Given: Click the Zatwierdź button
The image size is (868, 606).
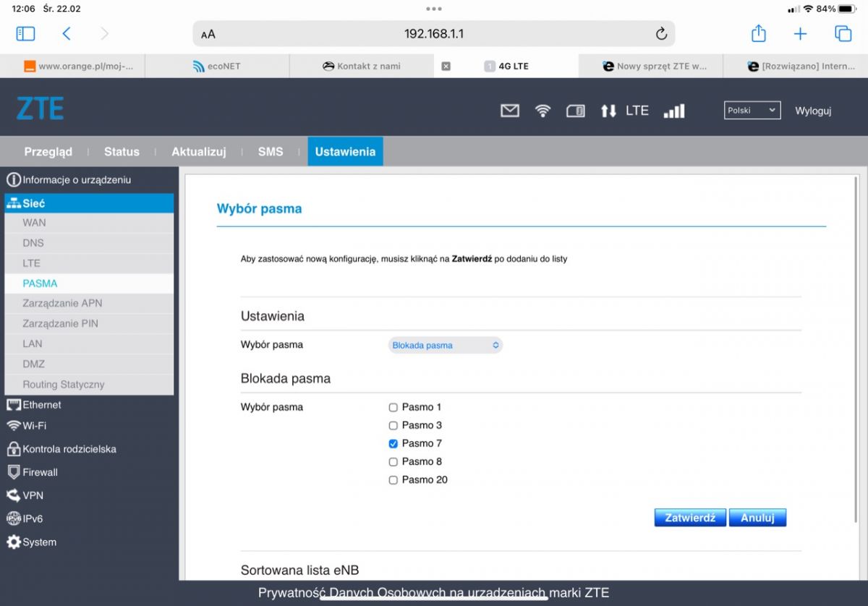Looking at the screenshot, I should point(690,518).
